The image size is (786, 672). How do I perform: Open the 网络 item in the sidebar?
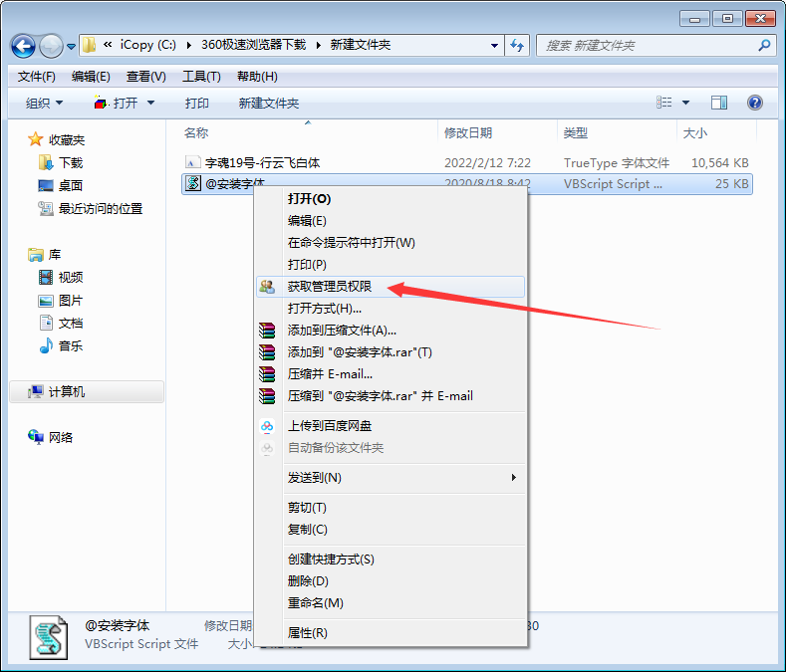pos(61,437)
